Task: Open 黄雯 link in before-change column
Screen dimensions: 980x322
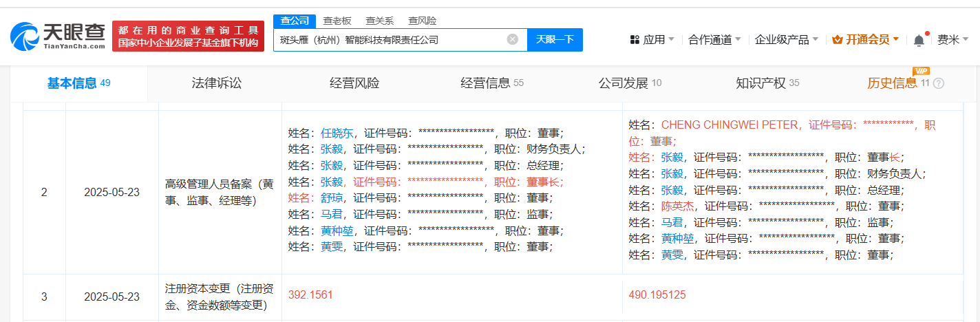Action: tap(331, 247)
